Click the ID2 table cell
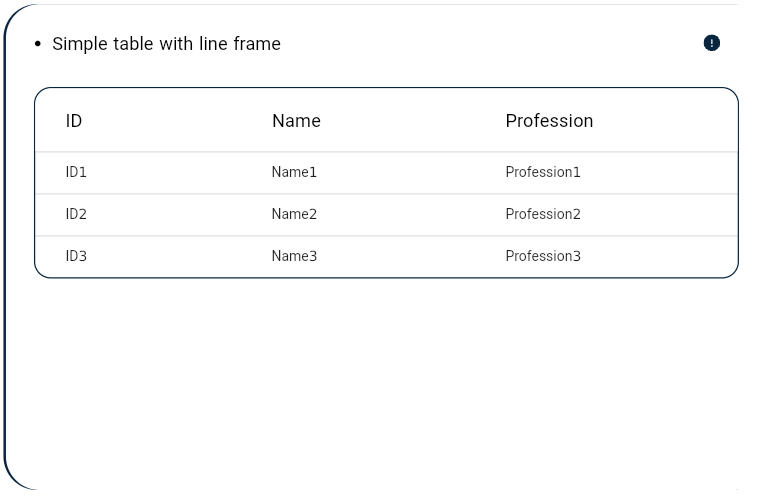The height and width of the screenshot is (497, 757). pos(76,214)
